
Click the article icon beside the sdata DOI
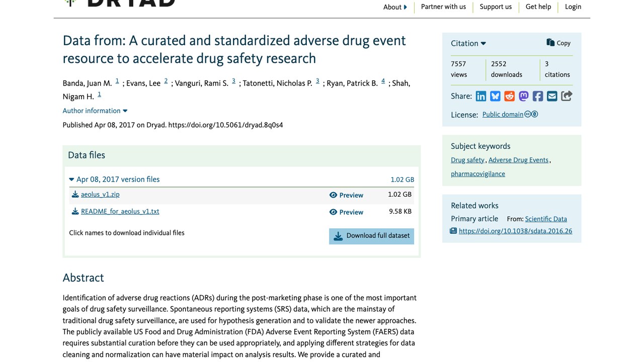click(x=453, y=231)
